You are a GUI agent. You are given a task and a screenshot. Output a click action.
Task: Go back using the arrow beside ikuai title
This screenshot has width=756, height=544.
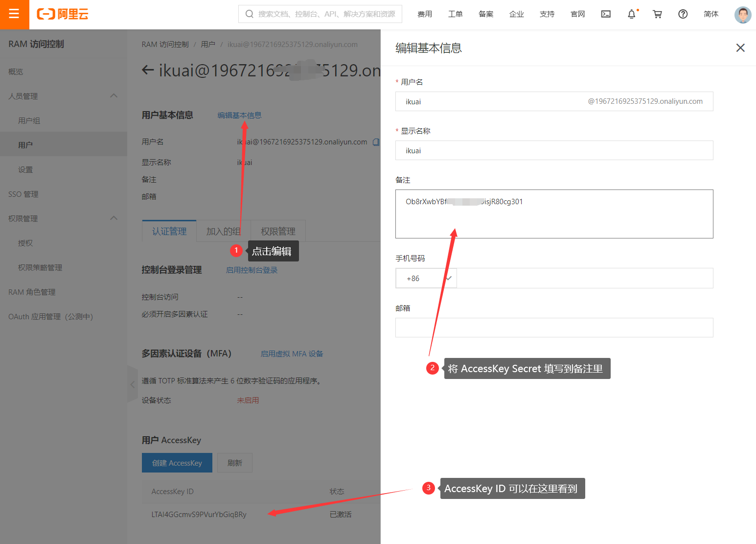[148, 70]
